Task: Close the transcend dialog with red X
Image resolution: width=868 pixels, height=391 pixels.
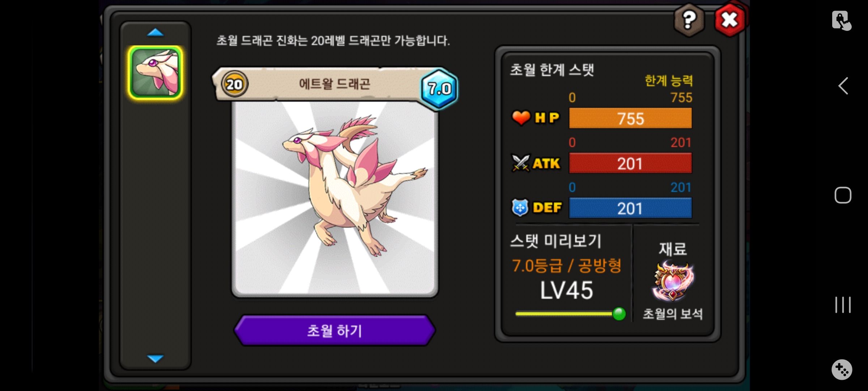Action: (x=730, y=20)
